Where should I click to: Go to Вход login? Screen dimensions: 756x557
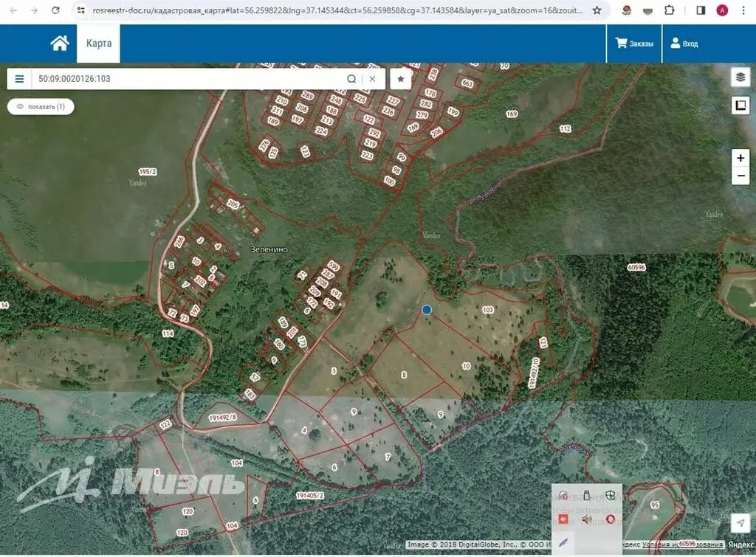click(x=684, y=44)
